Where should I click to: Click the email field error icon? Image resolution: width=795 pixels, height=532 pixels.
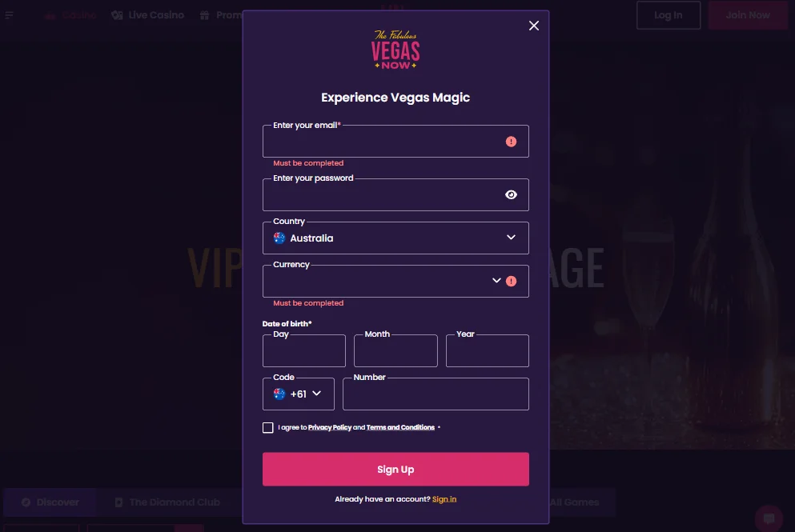pyautogui.click(x=511, y=140)
